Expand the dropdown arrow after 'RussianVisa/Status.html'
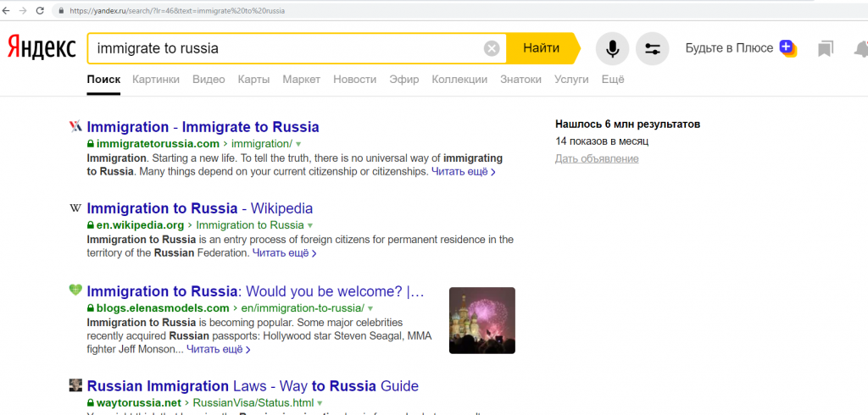Image resolution: width=868 pixels, height=415 pixels. tap(320, 403)
